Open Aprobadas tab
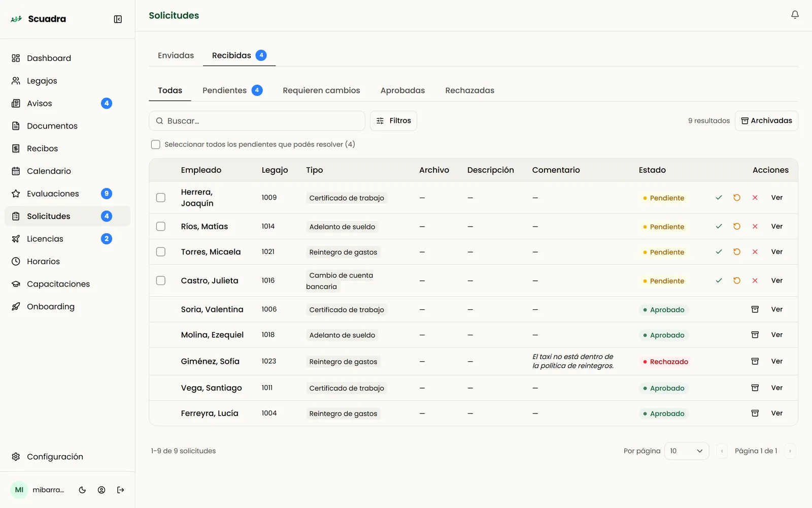This screenshot has width=812, height=508. pyautogui.click(x=402, y=90)
